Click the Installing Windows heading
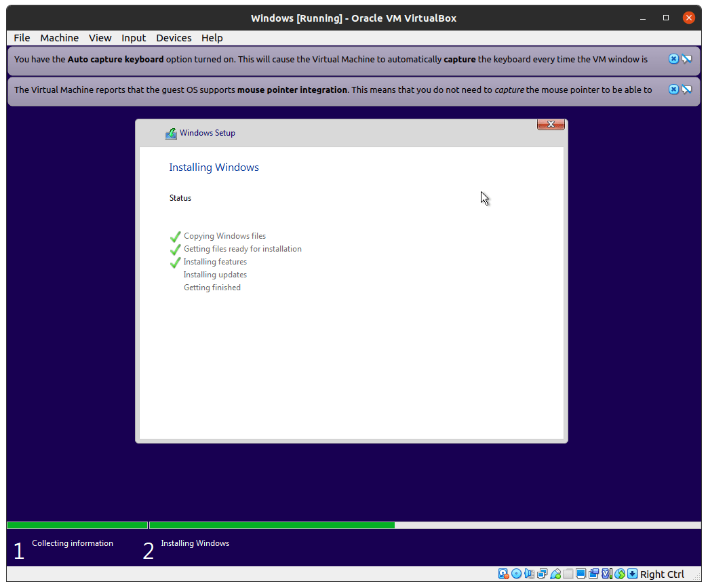 click(214, 168)
